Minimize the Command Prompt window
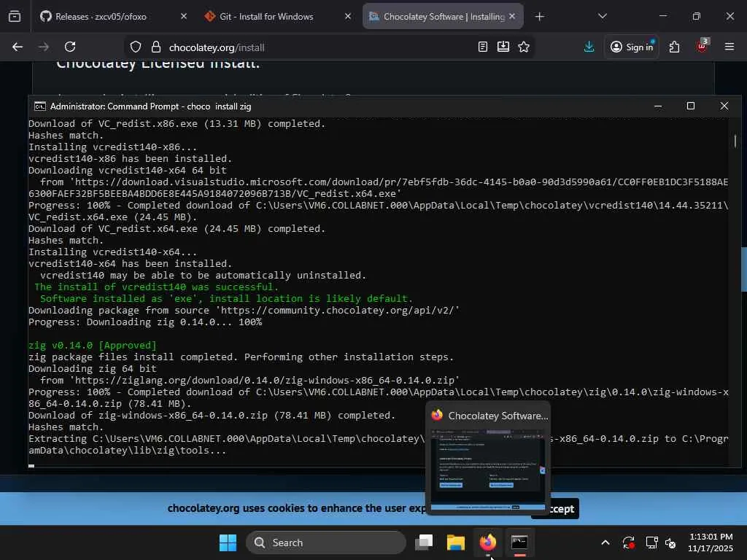The image size is (747, 560). [658, 106]
